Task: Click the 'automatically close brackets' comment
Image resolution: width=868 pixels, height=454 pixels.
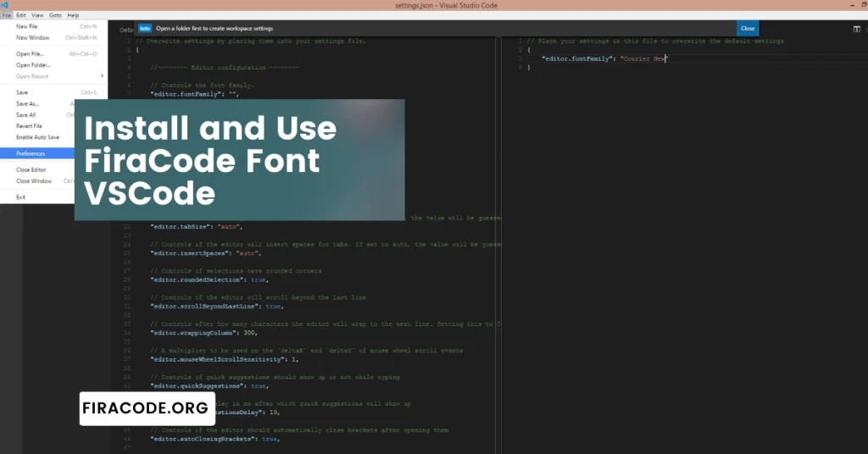Action: pyautogui.click(x=299, y=430)
